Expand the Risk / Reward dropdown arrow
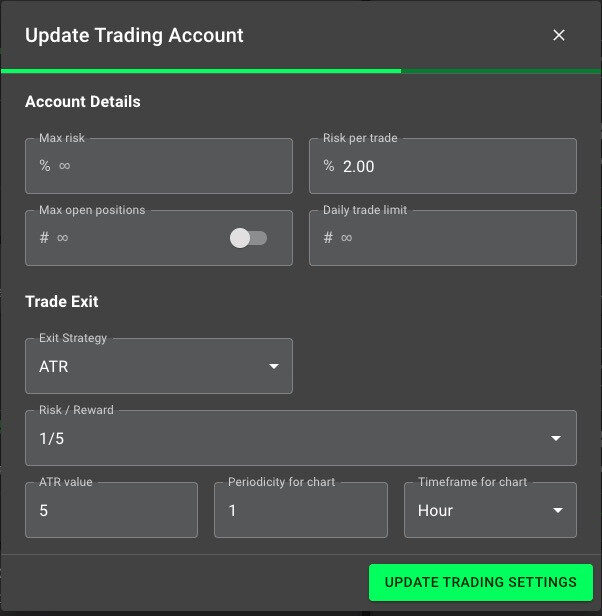The image size is (602, 616). pyautogui.click(x=556, y=438)
